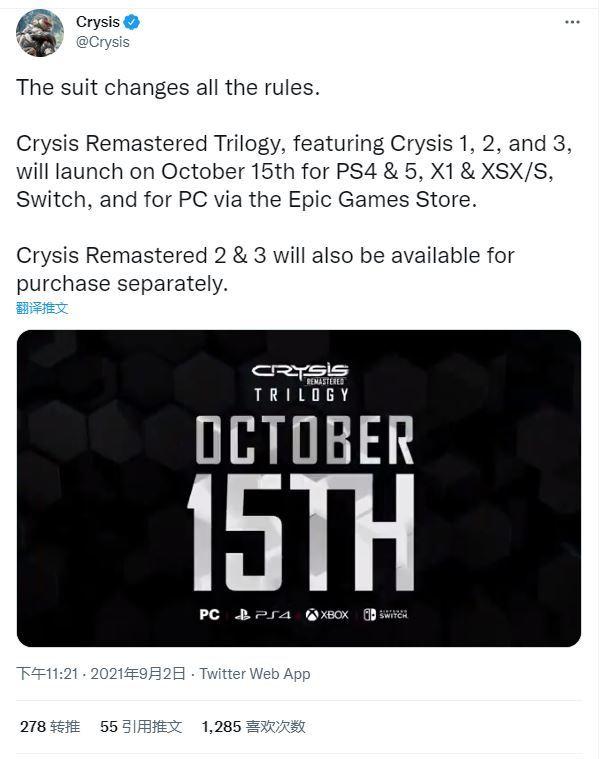Click the Crysis display name
The width and height of the screenshot is (602, 759).
(98, 22)
